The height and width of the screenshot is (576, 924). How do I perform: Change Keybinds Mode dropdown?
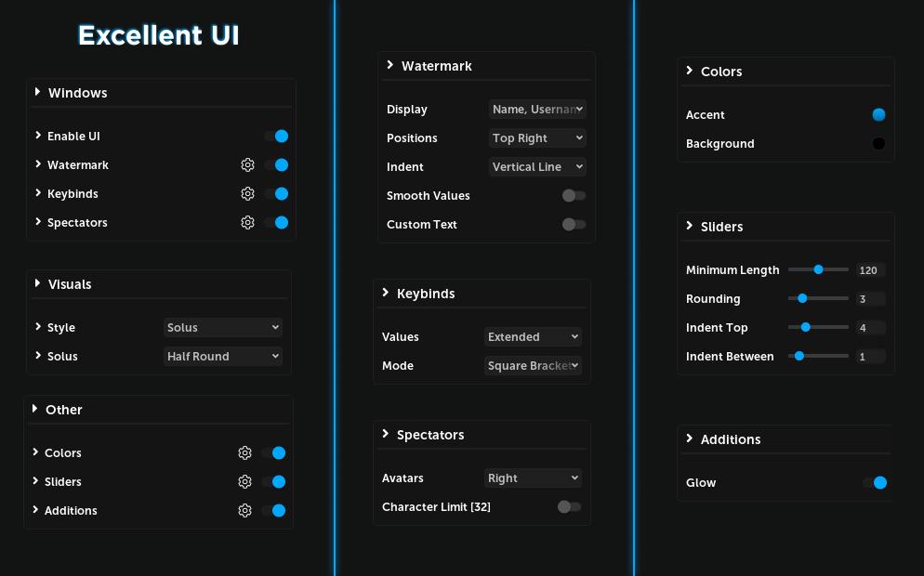click(x=533, y=366)
